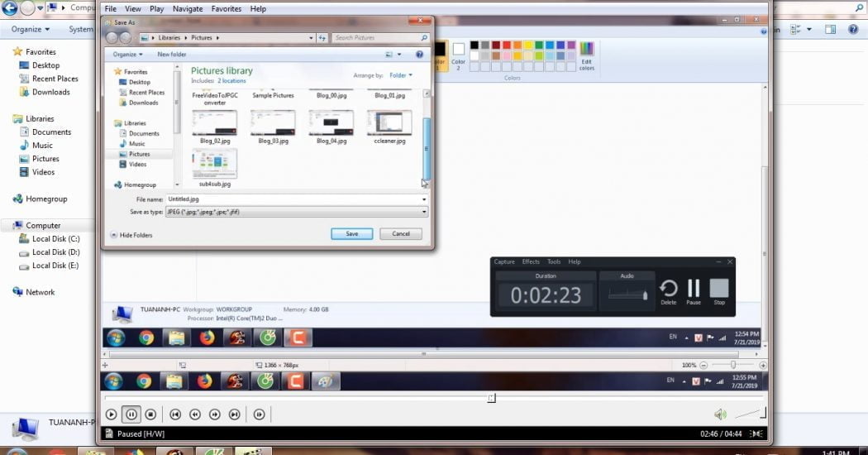
Task: Click Pause in the Camtasia recorder
Action: pos(694,291)
